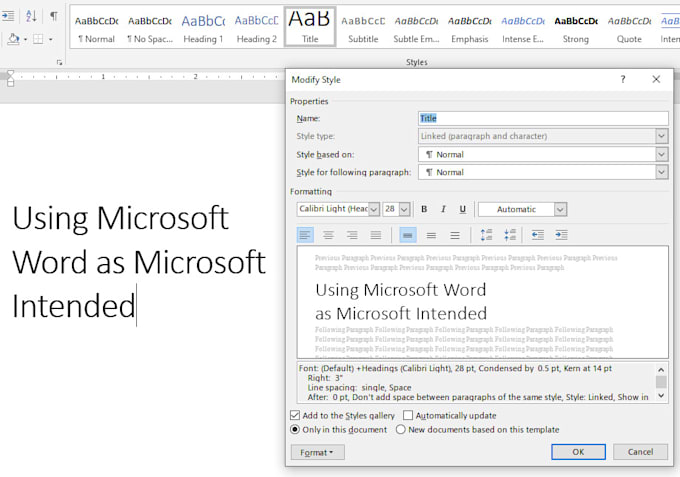This screenshot has height=477, width=680.
Task: Click Decrease Indent icon in dialog
Action: point(538,235)
